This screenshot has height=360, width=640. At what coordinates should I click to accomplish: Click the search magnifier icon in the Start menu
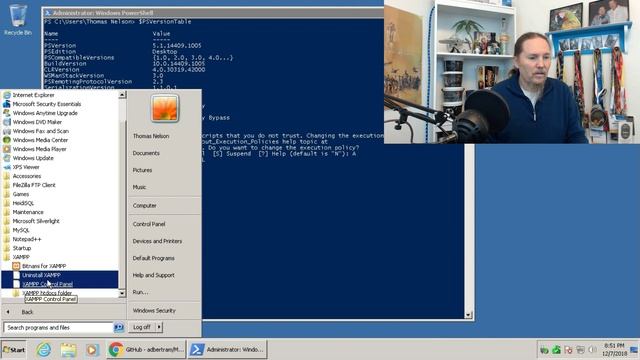tap(119, 327)
